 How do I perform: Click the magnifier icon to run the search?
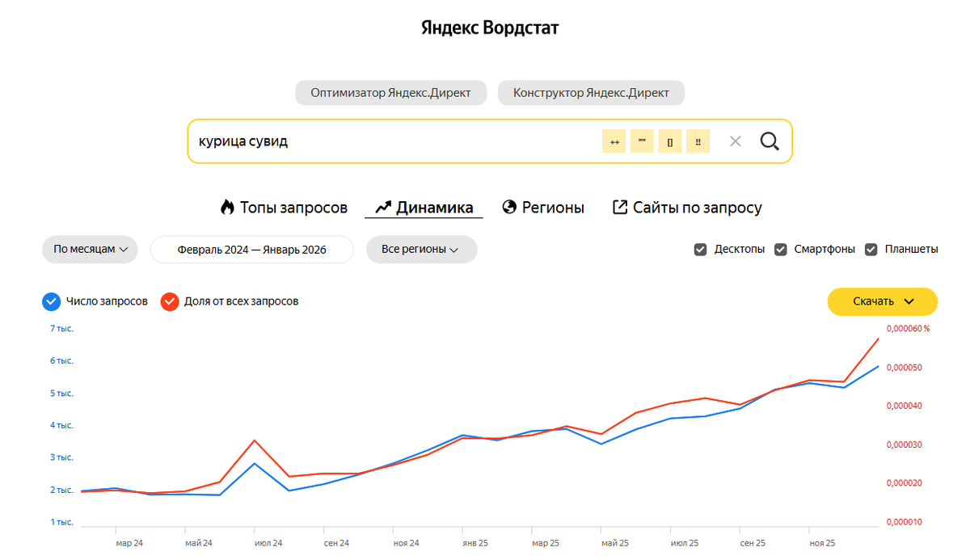point(769,141)
